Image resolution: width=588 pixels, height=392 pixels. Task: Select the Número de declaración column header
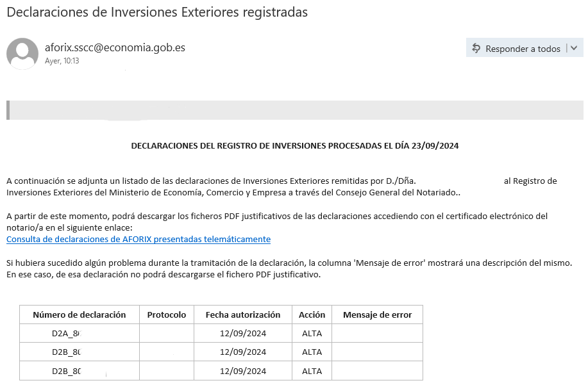79,314
